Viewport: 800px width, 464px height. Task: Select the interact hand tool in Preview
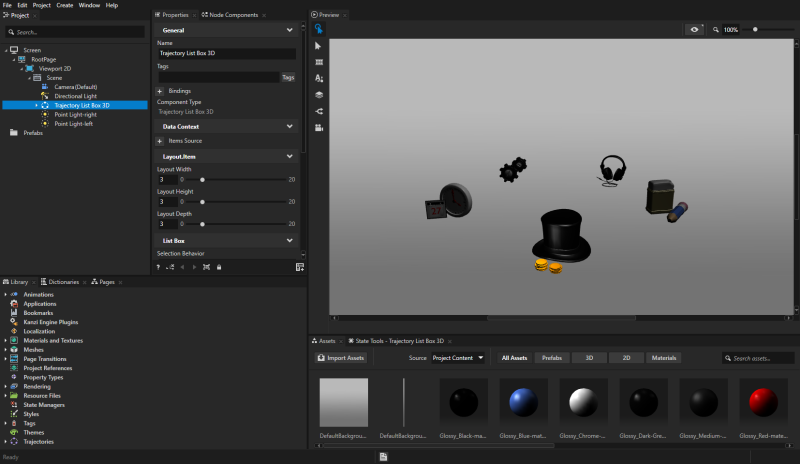[319, 30]
